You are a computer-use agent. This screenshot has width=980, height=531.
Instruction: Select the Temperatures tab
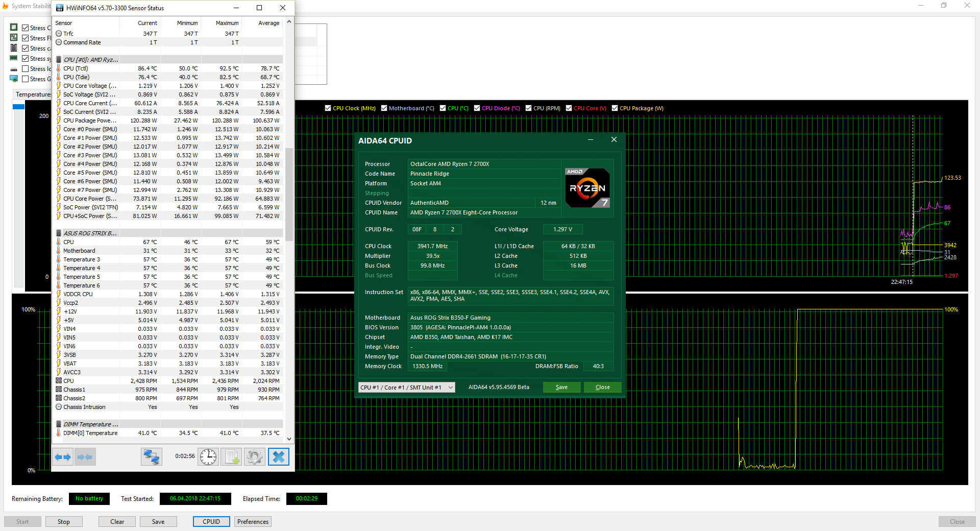33,94
